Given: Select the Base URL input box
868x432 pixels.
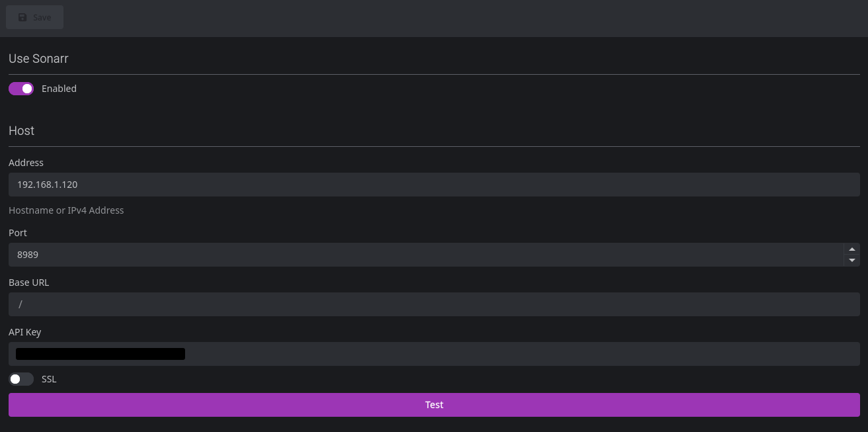Looking at the screenshot, I should click(434, 304).
